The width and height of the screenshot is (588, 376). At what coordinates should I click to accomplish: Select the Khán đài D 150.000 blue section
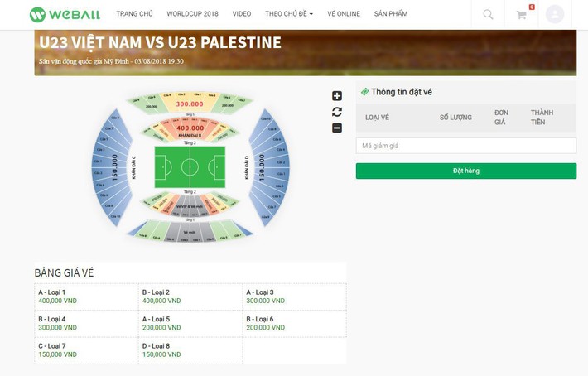coord(262,167)
